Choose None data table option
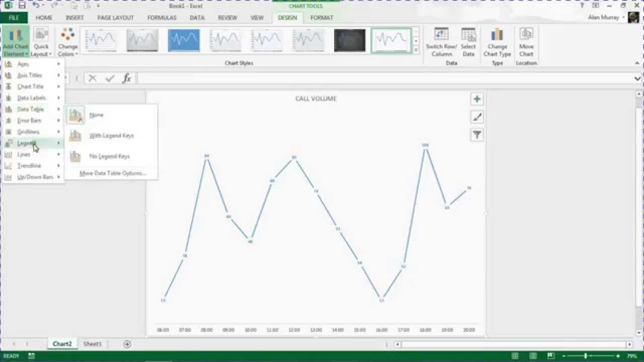This screenshot has width=644, height=362. [x=111, y=115]
